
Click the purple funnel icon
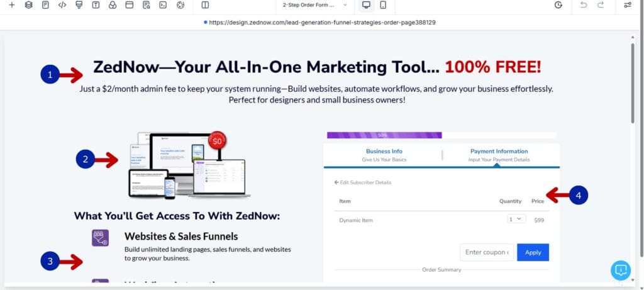pos(100,238)
